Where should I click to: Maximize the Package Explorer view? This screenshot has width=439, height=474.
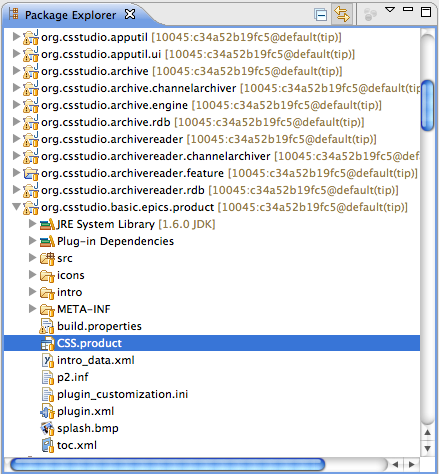tap(426, 12)
